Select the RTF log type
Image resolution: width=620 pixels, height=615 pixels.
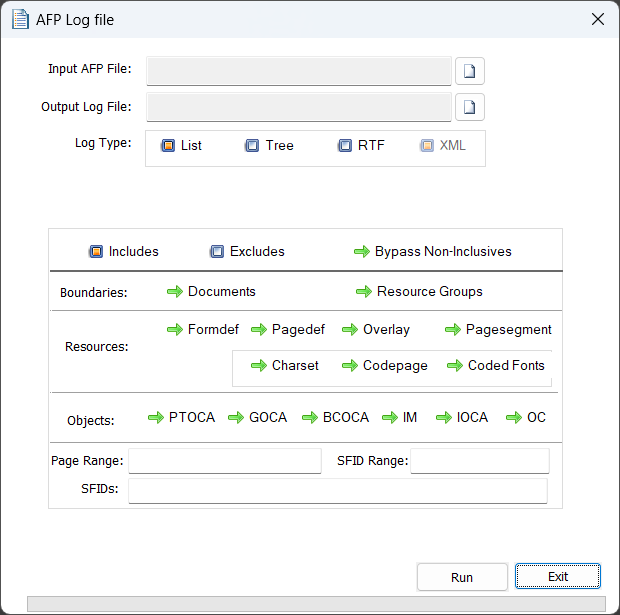[345, 146]
